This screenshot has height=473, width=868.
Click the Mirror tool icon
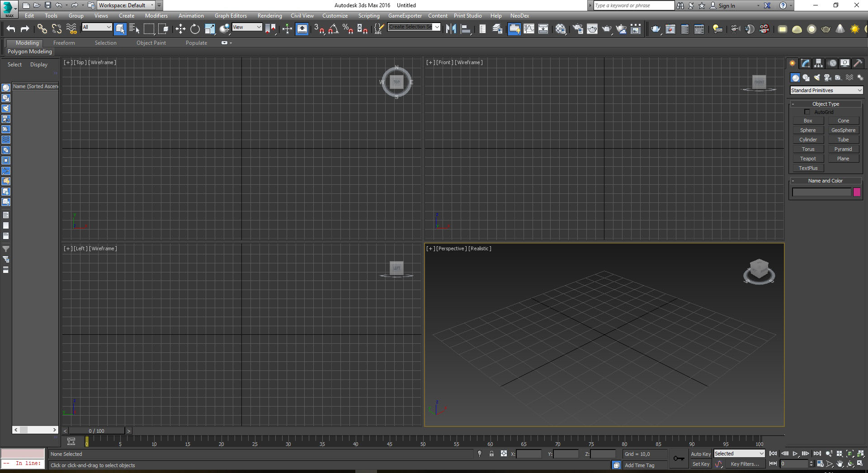(451, 29)
